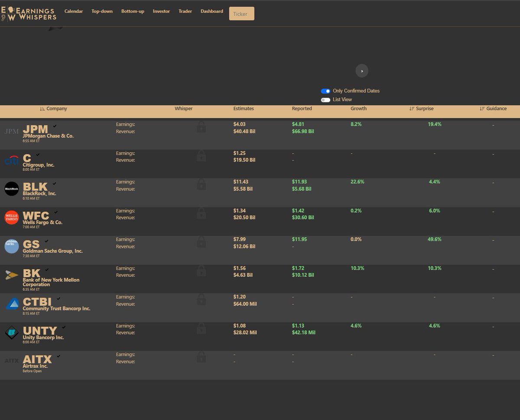Open the CTBI ticker link
Image resolution: width=520 pixels, height=420 pixels.
37,302
